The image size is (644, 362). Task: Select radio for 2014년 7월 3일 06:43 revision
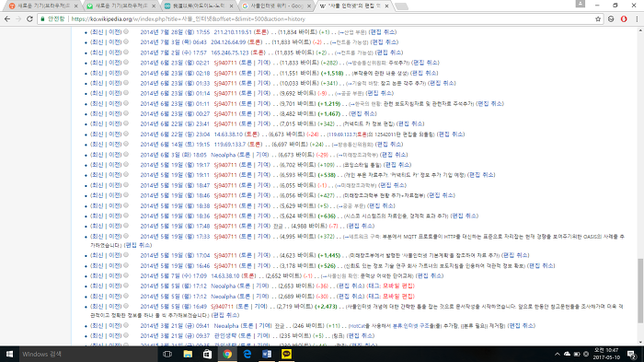[126, 42]
